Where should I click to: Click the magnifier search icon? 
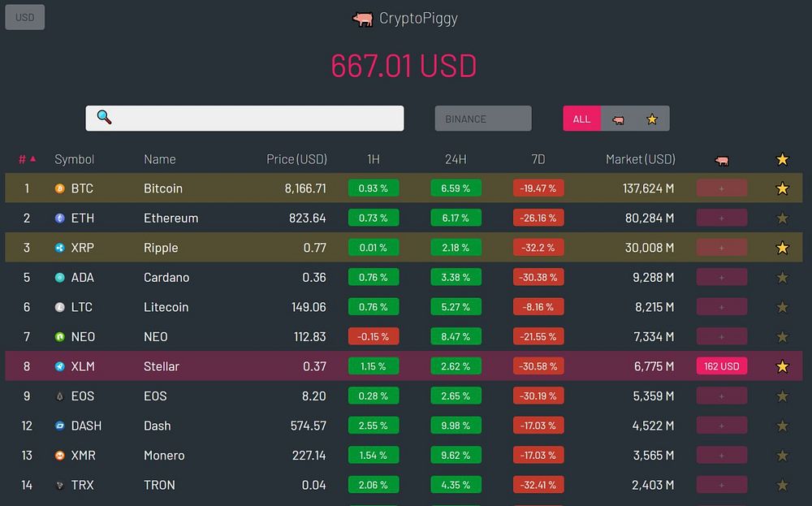pyautogui.click(x=104, y=117)
